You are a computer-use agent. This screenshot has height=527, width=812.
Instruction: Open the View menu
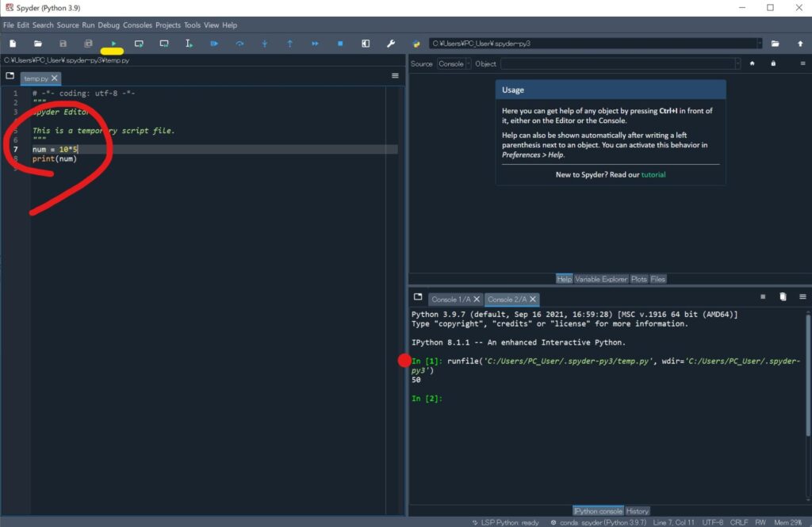click(x=211, y=25)
